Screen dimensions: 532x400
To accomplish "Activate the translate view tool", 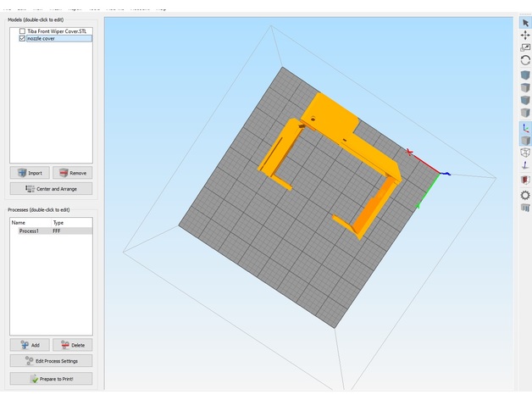I will (x=525, y=36).
